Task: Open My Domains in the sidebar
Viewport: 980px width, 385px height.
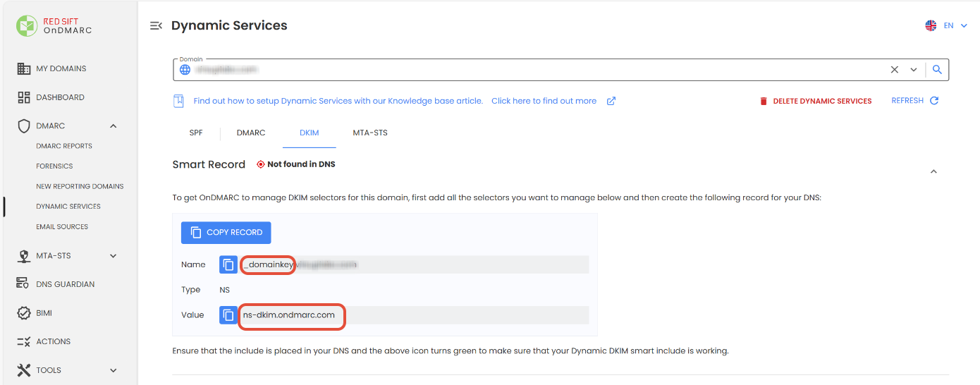Action: 61,68
